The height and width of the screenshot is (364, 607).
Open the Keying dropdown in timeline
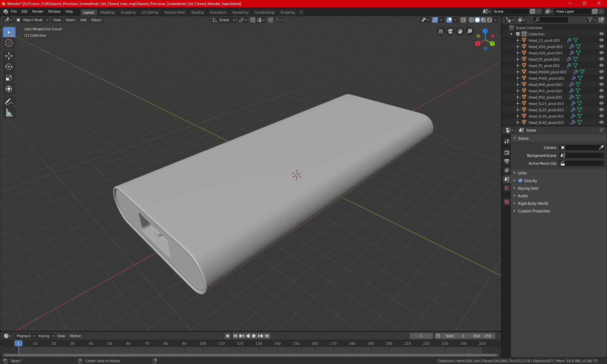46,336
